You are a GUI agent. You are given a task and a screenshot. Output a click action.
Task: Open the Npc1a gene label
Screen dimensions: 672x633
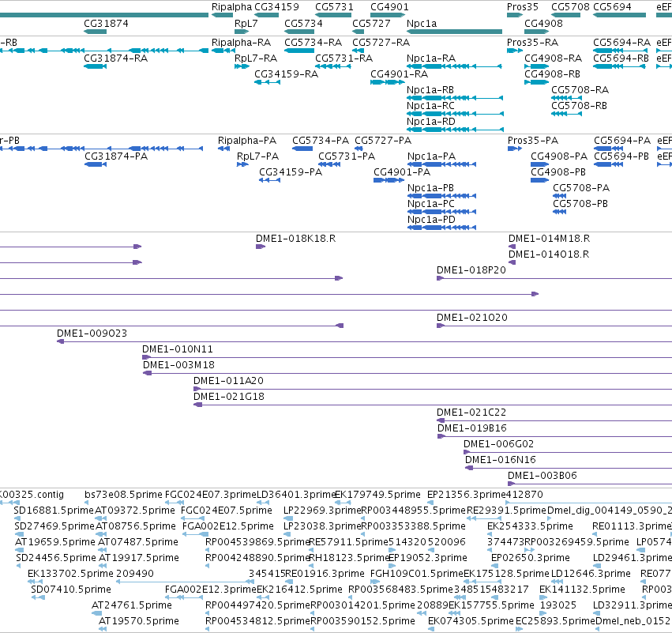422,24
